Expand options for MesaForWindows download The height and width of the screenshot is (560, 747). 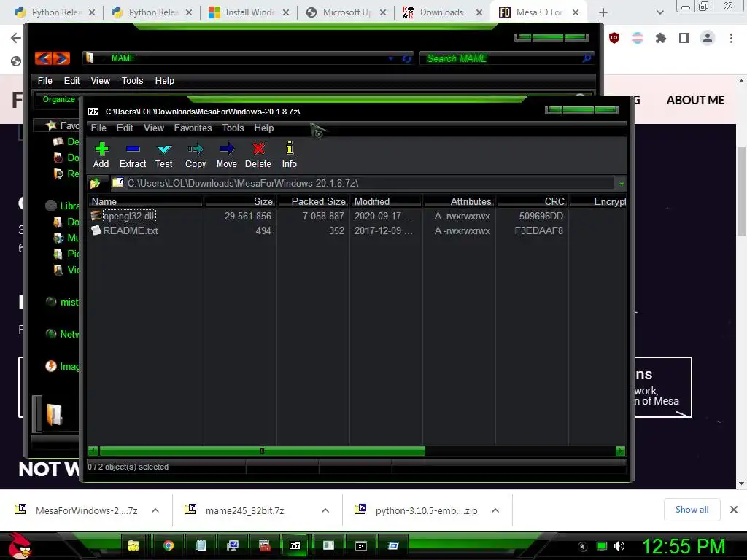tap(155, 510)
